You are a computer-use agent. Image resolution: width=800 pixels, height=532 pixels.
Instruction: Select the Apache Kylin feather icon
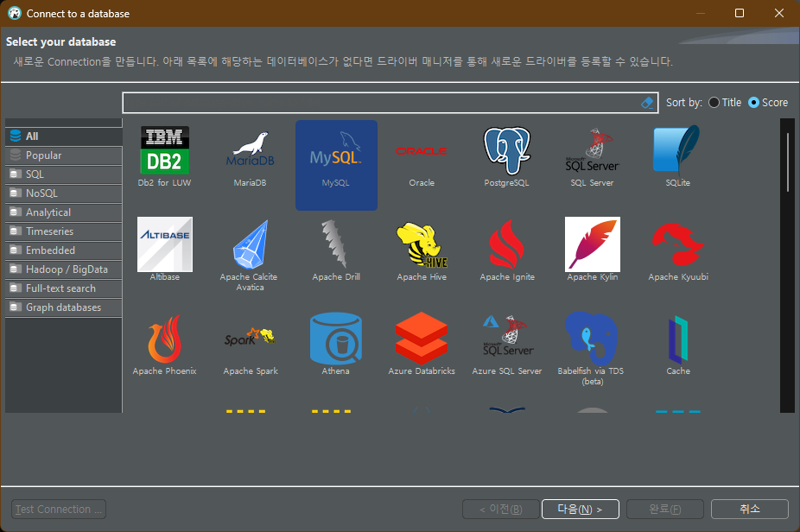click(593, 244)
